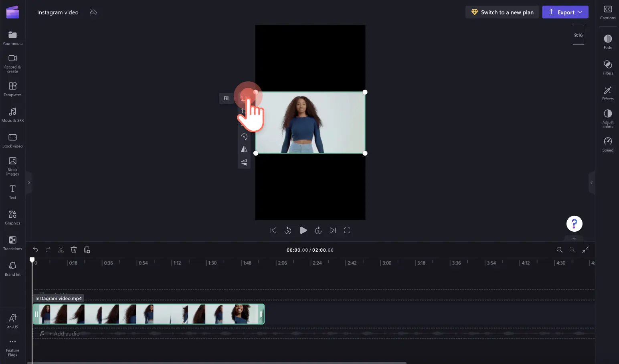The image size is (619, 364).
Task: Open the Graphics panel
Action: coord(12,217)
